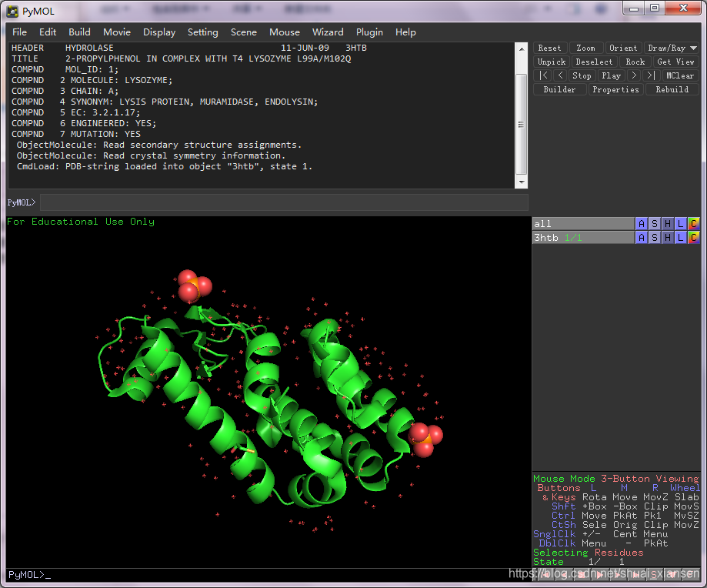
Task: Open the Edit menu
Action: pyautogui.click(x=48, y=32)
